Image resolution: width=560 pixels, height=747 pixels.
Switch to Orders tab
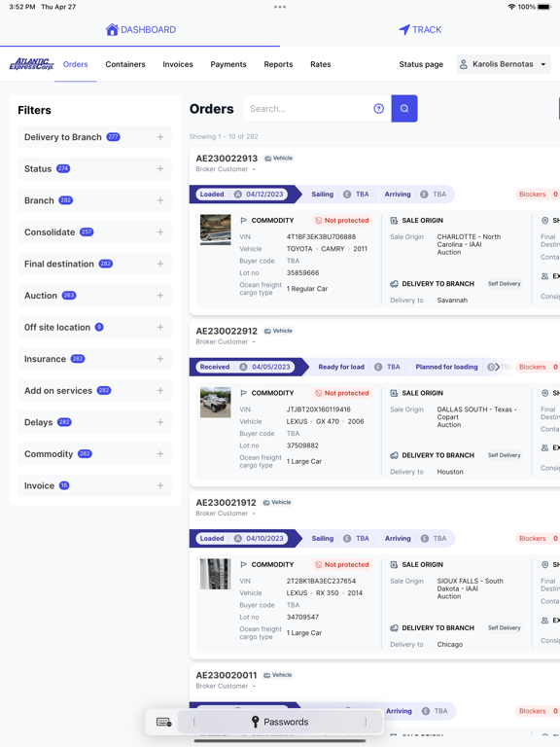point(75,64)
